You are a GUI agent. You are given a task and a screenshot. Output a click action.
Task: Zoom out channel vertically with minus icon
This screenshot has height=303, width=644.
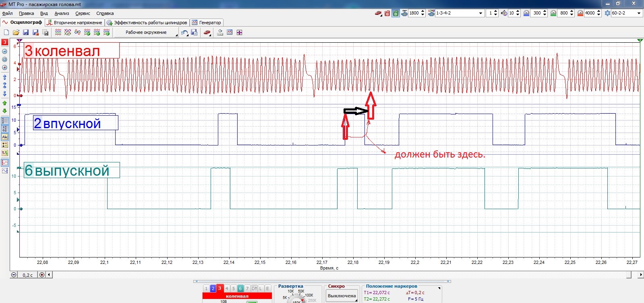(5, 52)
